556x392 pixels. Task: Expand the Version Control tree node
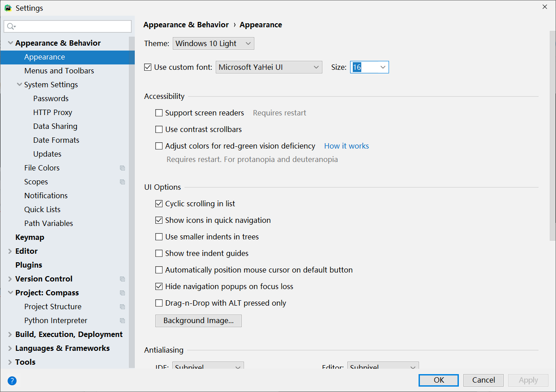(10, 279)
